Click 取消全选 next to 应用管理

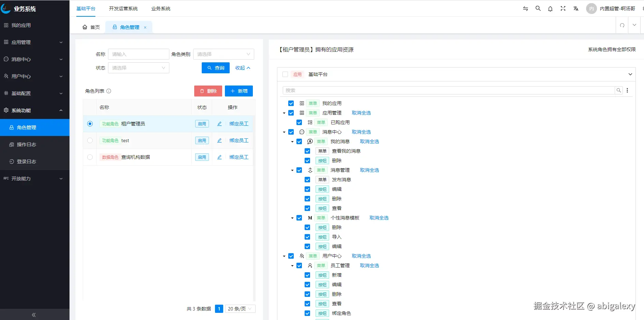click(361, 113)
